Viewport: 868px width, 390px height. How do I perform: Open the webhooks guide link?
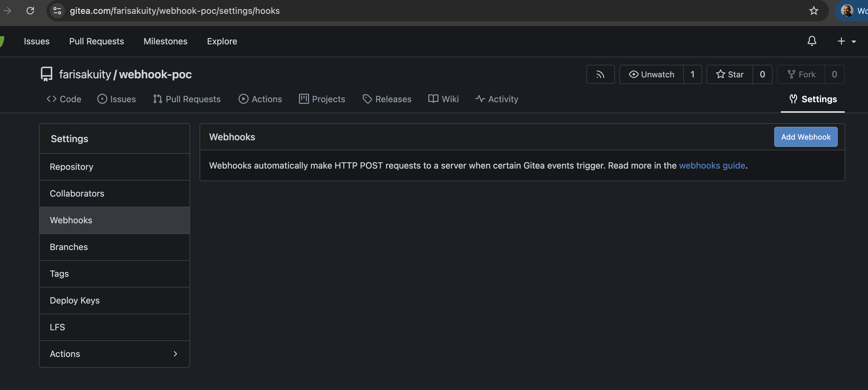tap(712, 166)
